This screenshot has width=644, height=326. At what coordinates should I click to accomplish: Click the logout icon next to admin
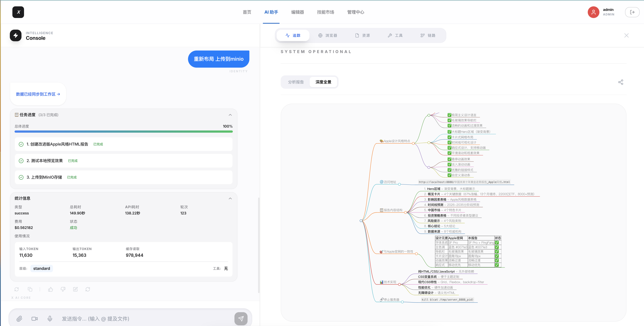pos(632,12)
